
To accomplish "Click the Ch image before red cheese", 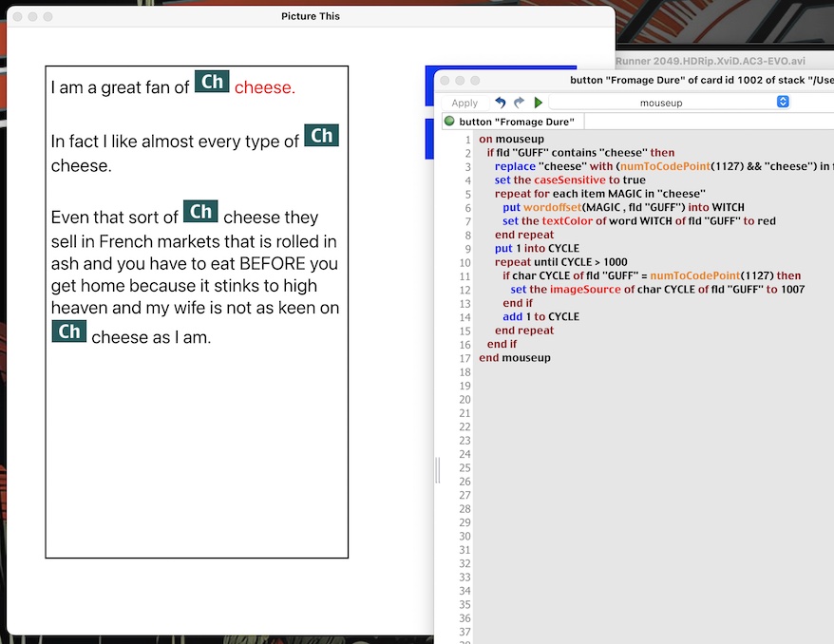I will (x=212, y=82).
